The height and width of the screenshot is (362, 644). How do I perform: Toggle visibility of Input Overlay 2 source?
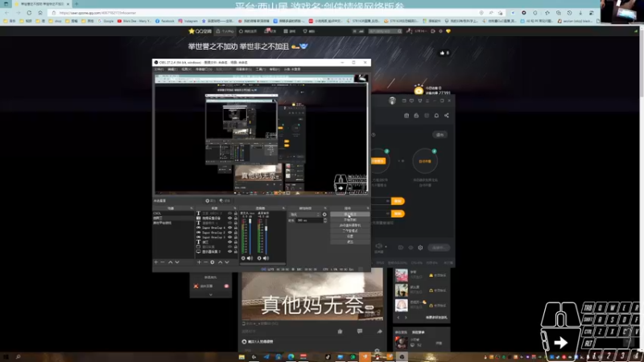pos(230,232)
